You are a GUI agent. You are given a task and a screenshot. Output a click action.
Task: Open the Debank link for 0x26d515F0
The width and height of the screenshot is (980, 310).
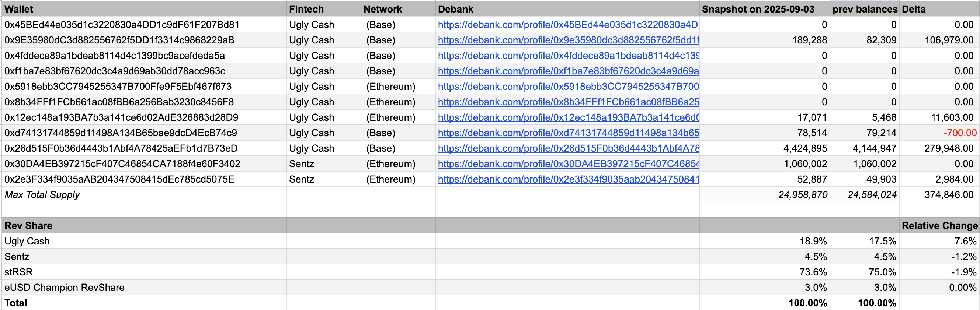click(567, 148)
